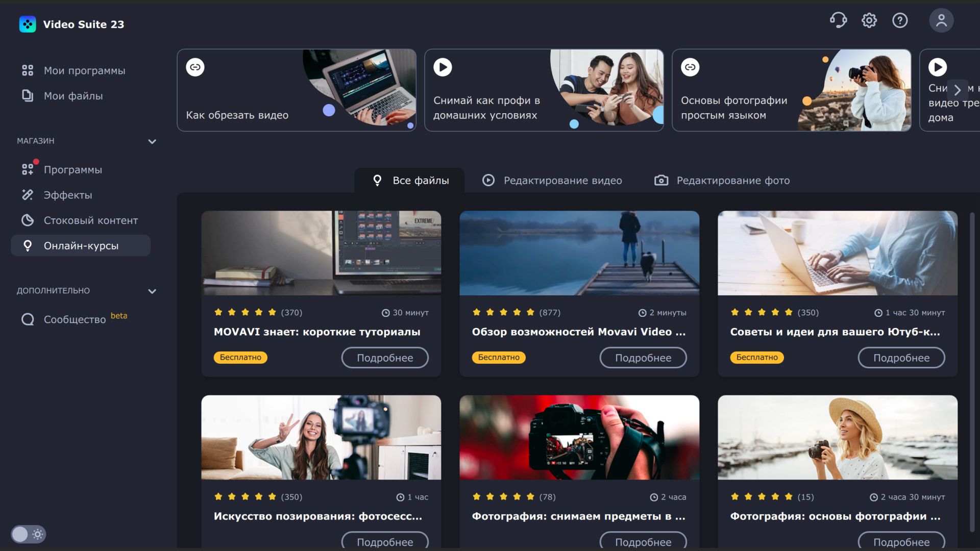Play Снимай как профи banner video
The width and height of the screenshot is (980, 551).
tap(443, 67)
